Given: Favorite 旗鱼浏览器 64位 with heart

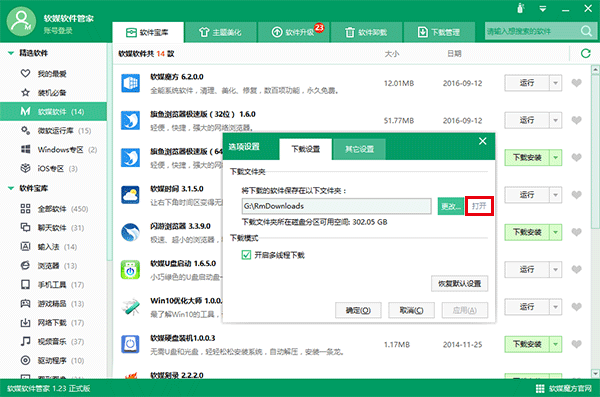Looking at the screenshot, I should (576, 157).
